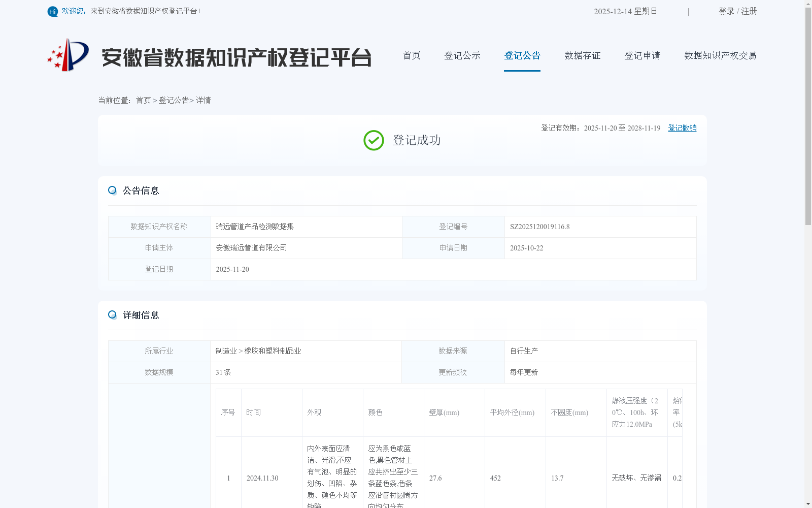This screenshot has width=812, height=508.
Task: Click the 申请主体 label cell
Action: (159, 248)
